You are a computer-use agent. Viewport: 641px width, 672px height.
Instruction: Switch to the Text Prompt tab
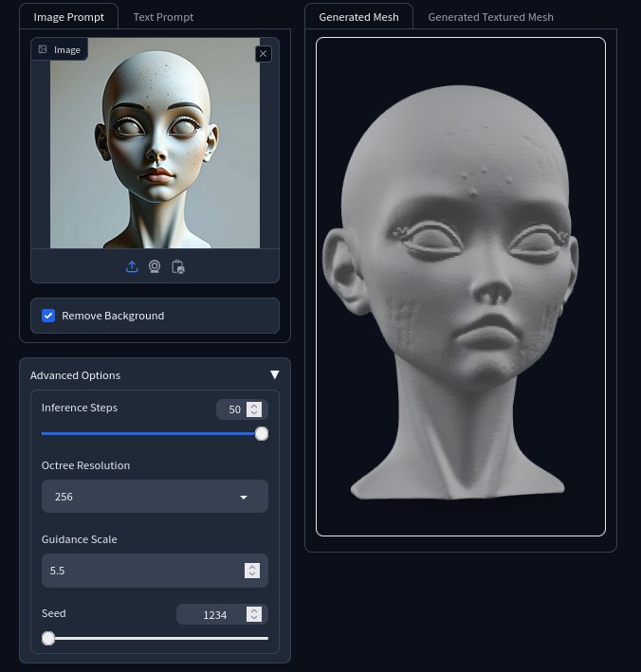163,17
